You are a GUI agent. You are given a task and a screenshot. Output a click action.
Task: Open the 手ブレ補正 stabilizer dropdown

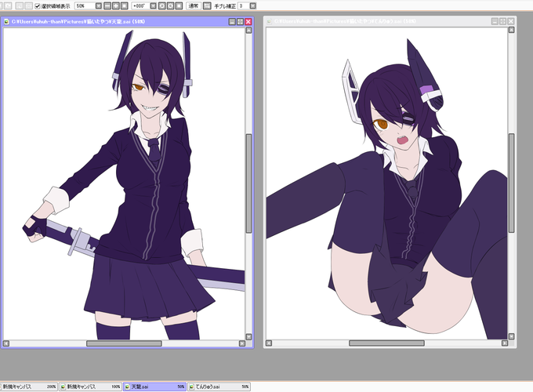click(x=252, y=5)
